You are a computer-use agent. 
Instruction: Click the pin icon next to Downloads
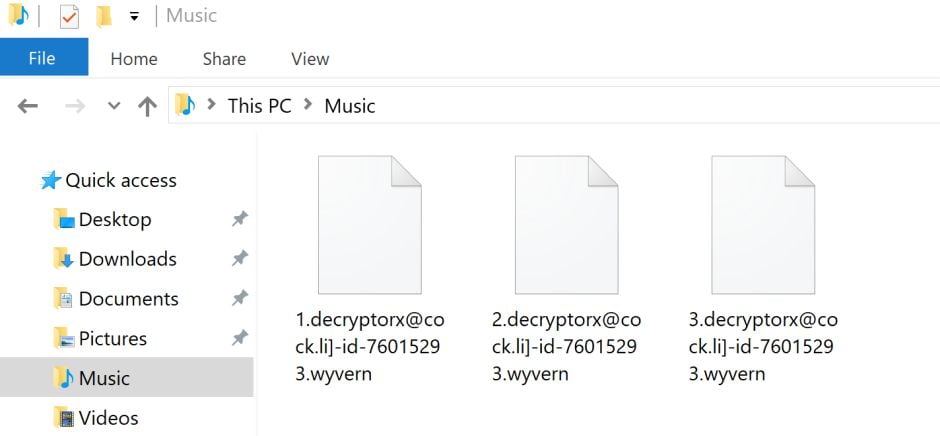click(240, 259)
